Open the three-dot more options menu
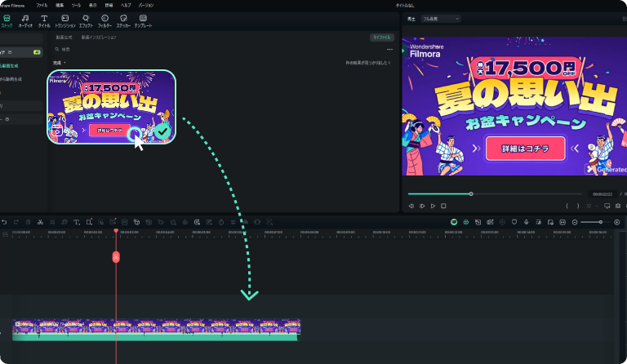Image resolution: width=627 pixels, height=364 pixels. pyautogui.click(x=390, y=50)
